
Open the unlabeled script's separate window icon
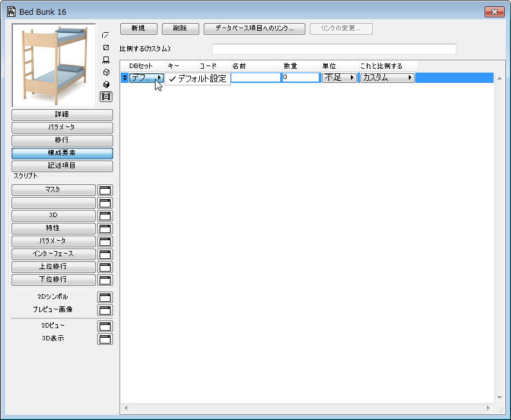[x=105, y=203]
